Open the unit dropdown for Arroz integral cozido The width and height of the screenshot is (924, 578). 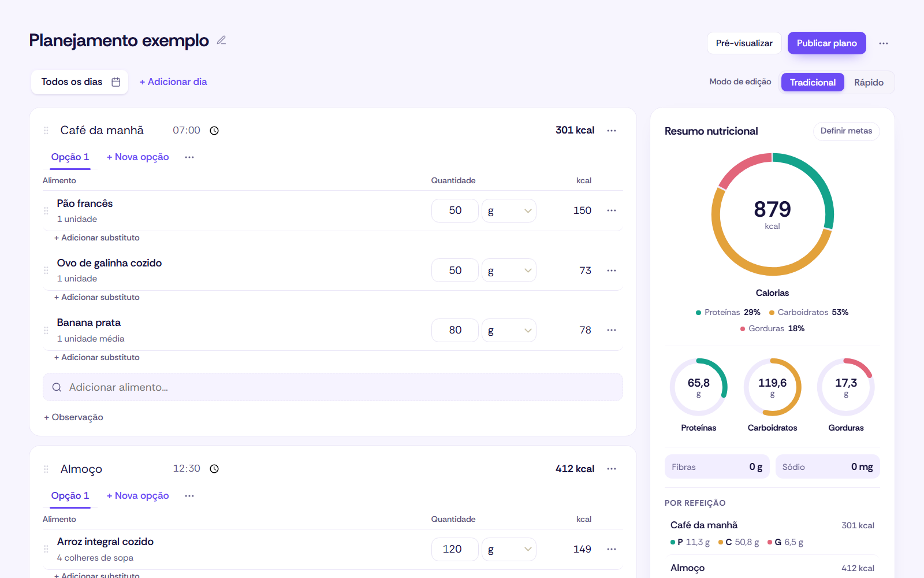(509, 549)
